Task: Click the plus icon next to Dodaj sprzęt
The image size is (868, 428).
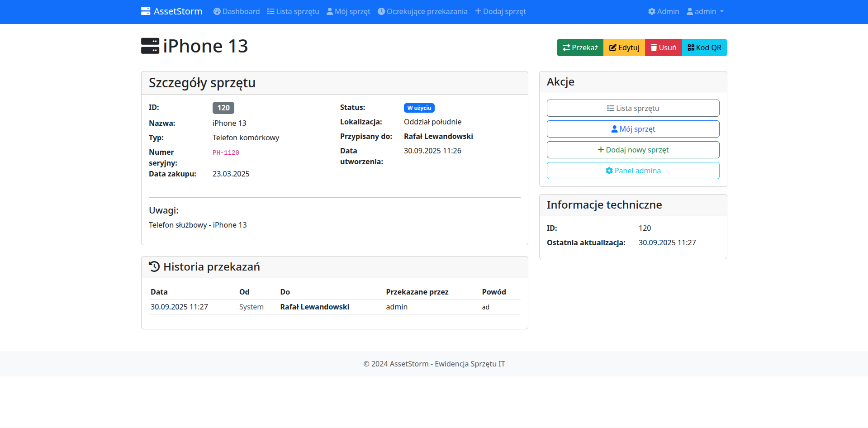Action: 478,11
